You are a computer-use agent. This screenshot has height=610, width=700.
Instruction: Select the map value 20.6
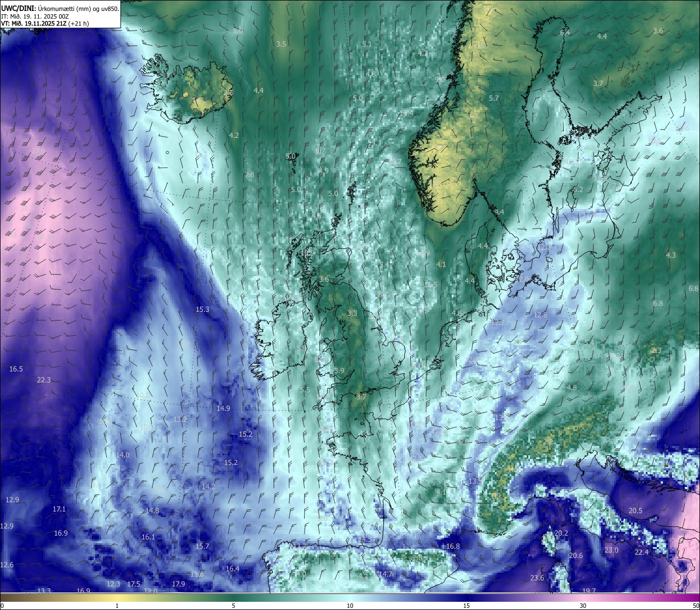(576, 555)
